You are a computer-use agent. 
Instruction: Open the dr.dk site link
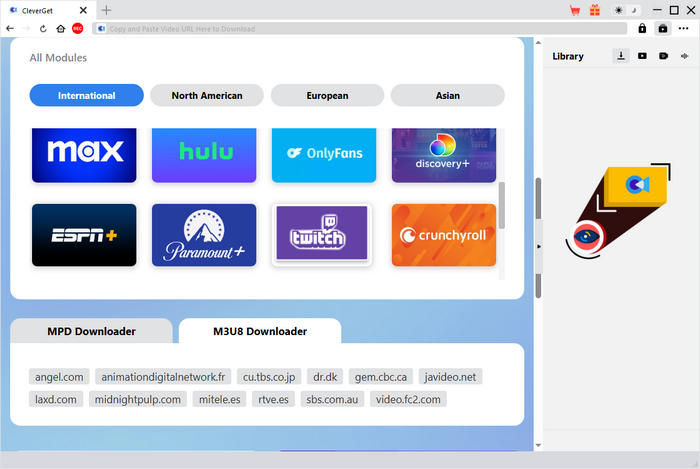pyautogui.click(x=325, y=377)
